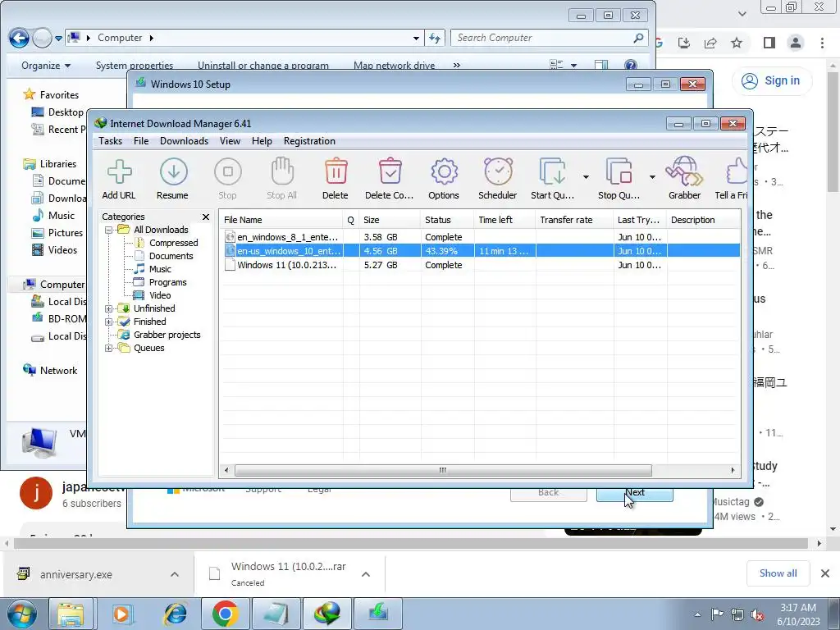The image size is (840, 630).
Task: Open the Help menu in IDM
Action: coord(262,141)
